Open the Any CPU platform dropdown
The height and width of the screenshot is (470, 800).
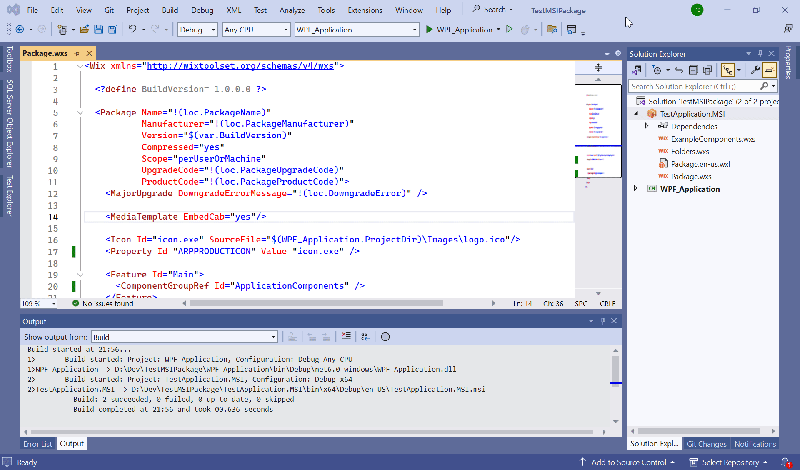[256, 30]
